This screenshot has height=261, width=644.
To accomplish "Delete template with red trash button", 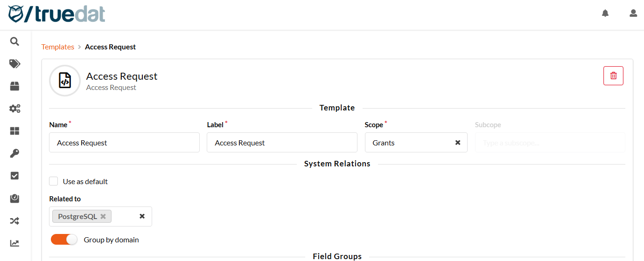I will pos(613,76).
